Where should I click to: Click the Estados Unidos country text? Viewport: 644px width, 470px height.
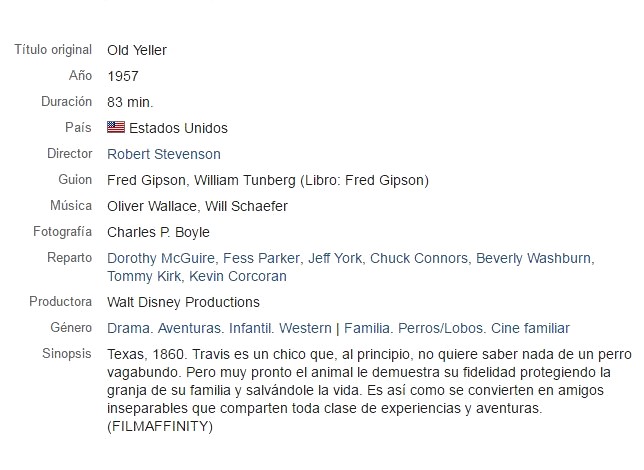pos(178,128)
